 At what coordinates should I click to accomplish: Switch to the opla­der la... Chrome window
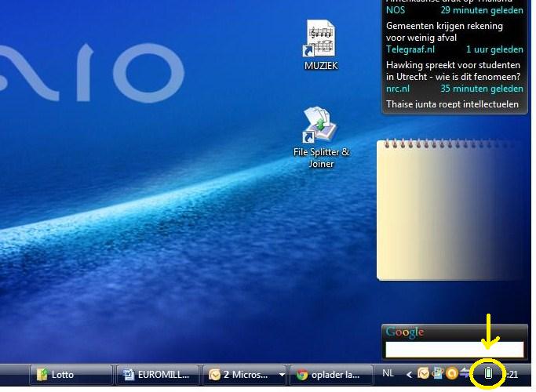[331, 375]
